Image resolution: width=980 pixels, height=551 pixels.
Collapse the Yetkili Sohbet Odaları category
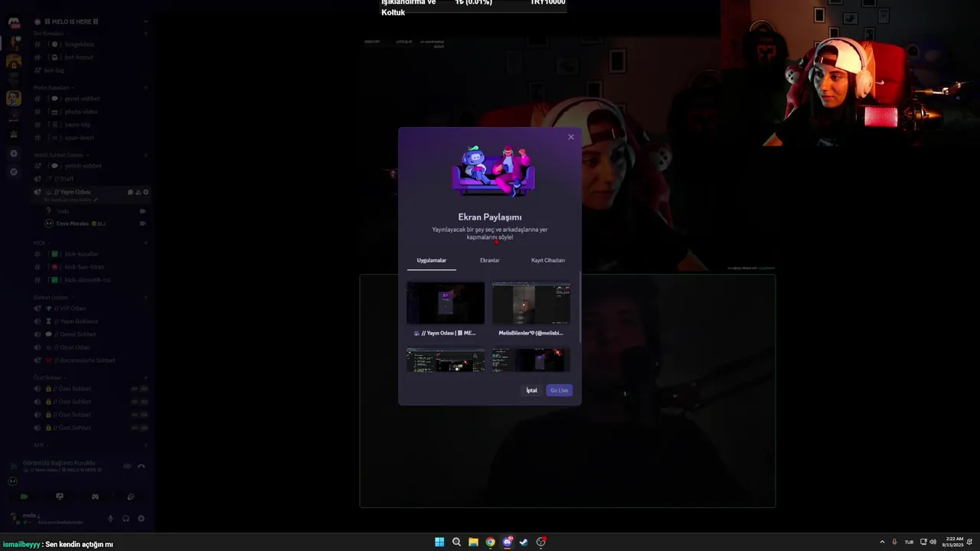61,155
